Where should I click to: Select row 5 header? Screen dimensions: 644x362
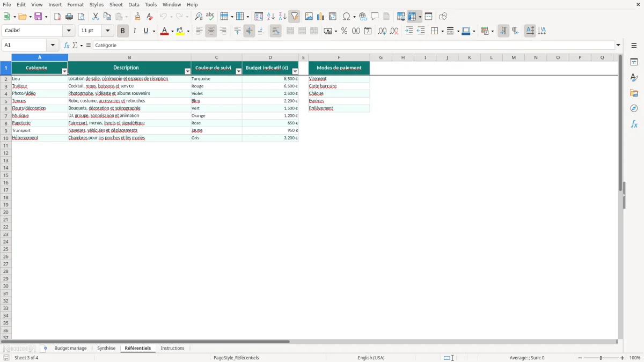(x=6, y=101)
